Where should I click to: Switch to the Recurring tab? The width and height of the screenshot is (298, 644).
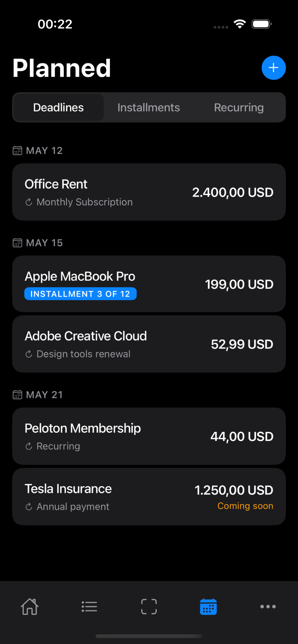[239, 108]
